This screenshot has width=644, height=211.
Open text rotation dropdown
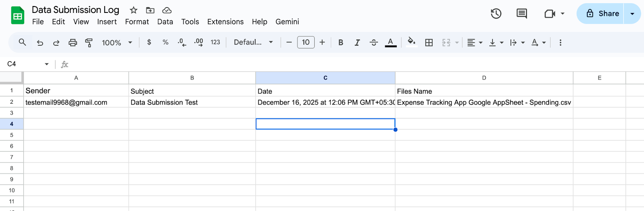pos(539,42)
